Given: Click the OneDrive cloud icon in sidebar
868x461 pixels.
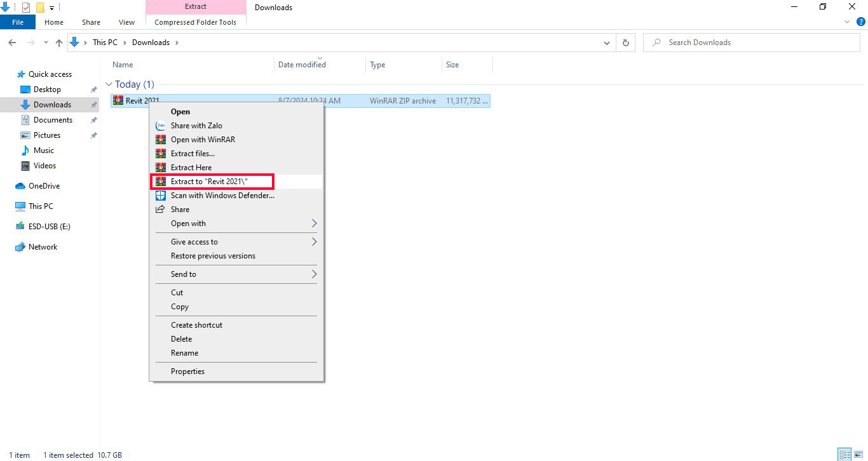Looking at the screenshot, I should 20,186.
